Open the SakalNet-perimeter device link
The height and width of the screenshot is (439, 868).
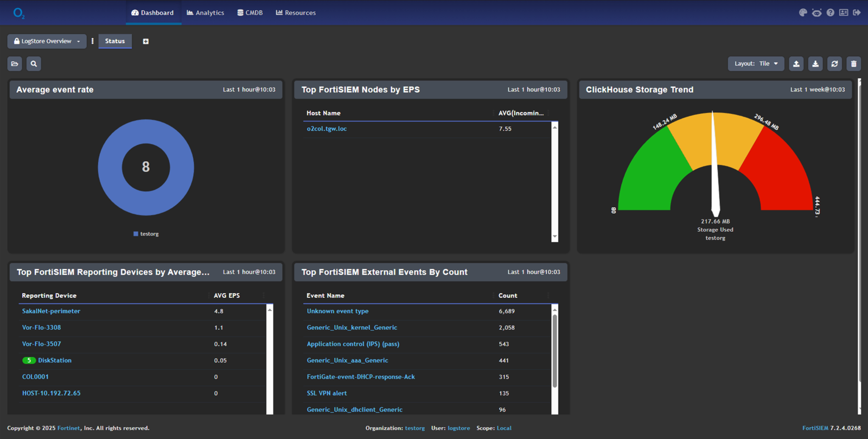click(51, 311)
